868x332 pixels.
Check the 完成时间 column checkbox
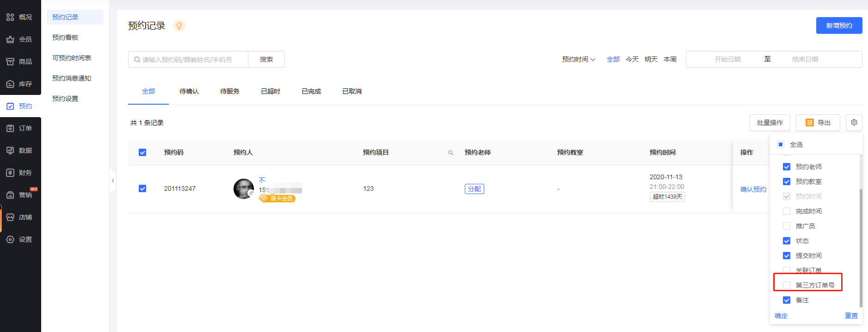click(787, 211)
